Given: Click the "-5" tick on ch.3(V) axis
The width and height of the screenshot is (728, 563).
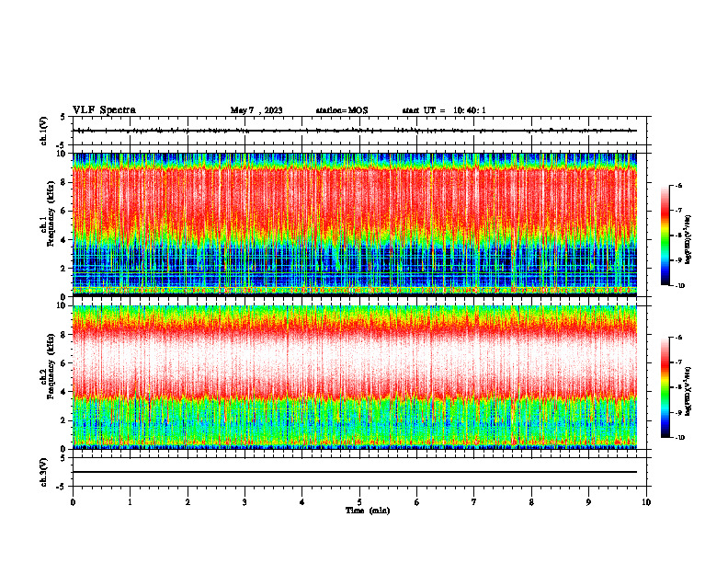Looking at the screenshot, I should 61,487.
